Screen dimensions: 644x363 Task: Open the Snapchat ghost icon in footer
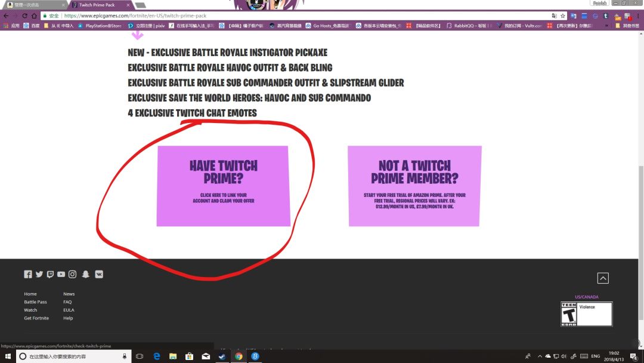(85, 274)
